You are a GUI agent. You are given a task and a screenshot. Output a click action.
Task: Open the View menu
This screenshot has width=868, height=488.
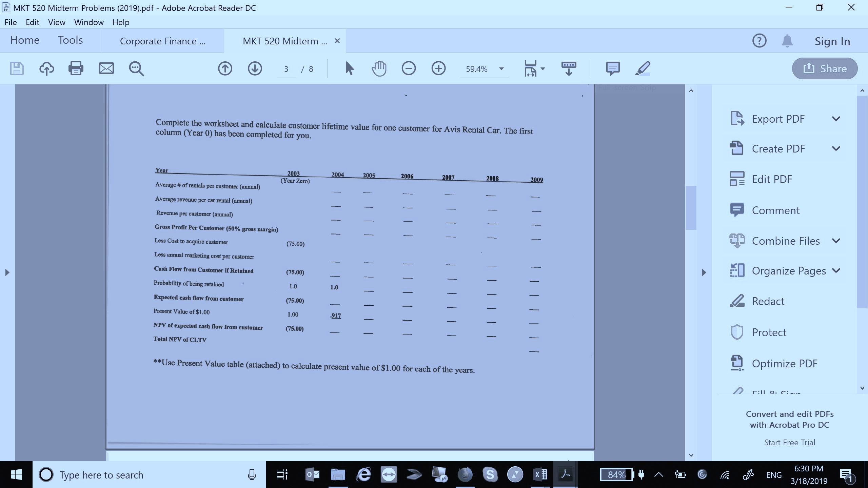[56, 22]
